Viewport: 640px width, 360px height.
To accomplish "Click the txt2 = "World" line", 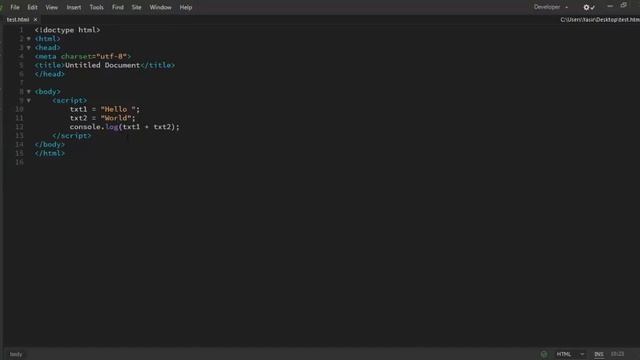I will click(x=102, y=118).
